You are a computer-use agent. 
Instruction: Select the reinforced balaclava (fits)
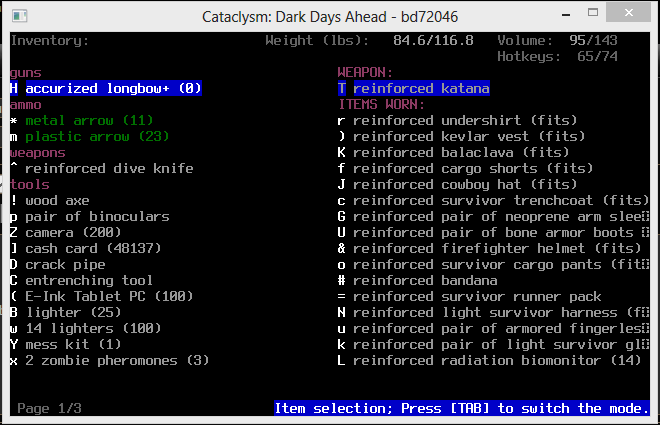pos(453,153)
